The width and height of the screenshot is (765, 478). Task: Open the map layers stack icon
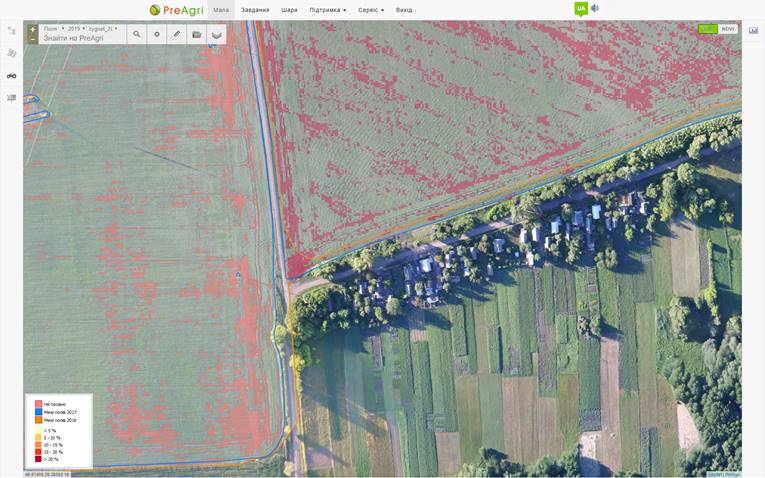(x=216, y=35)
